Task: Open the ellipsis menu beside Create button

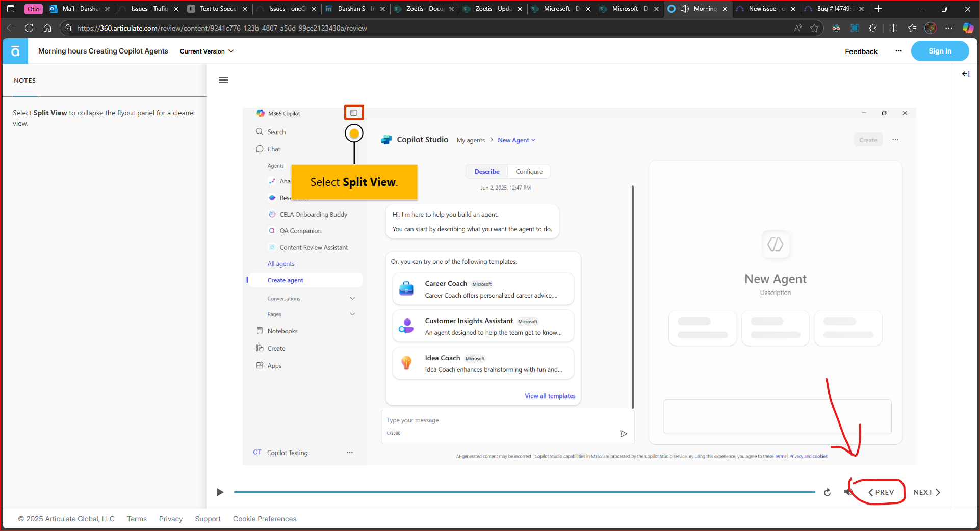Action: (895, 140)
